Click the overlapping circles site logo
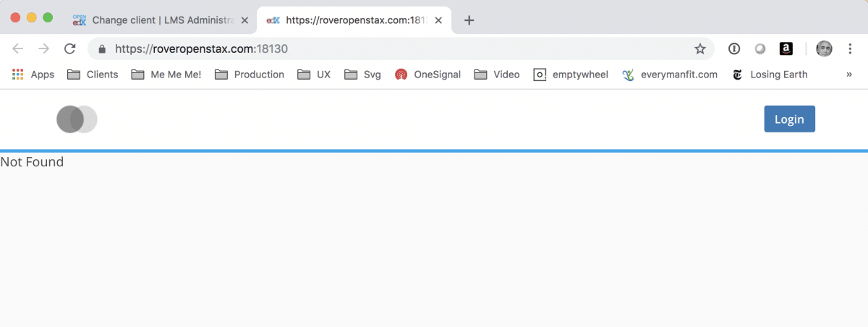 [77, 119]
